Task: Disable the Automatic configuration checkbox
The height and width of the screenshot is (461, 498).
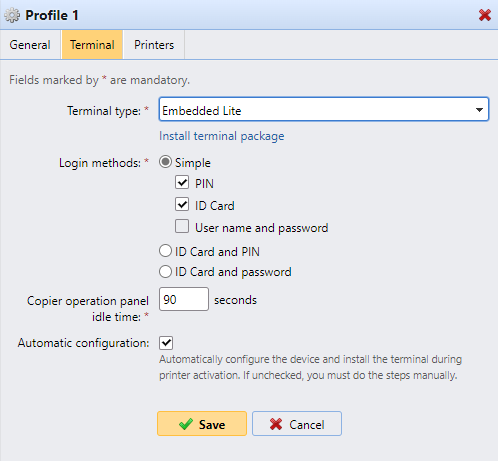Action: [x=166, y=343]
